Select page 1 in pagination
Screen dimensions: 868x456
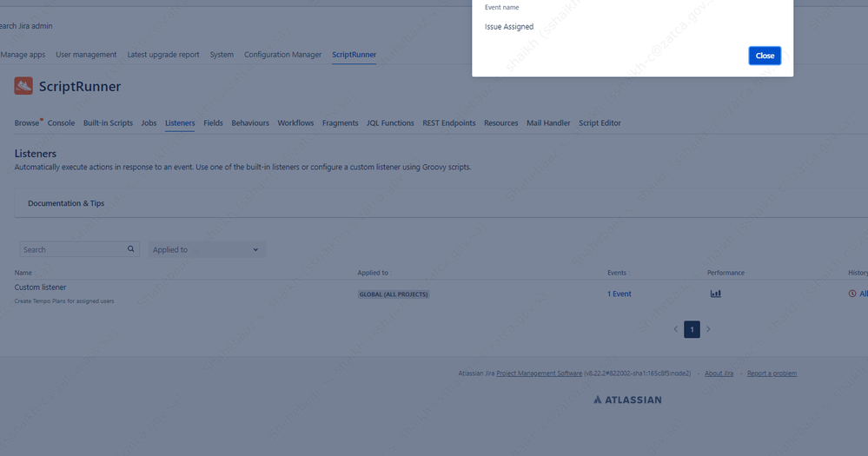(x=692, y=329)
